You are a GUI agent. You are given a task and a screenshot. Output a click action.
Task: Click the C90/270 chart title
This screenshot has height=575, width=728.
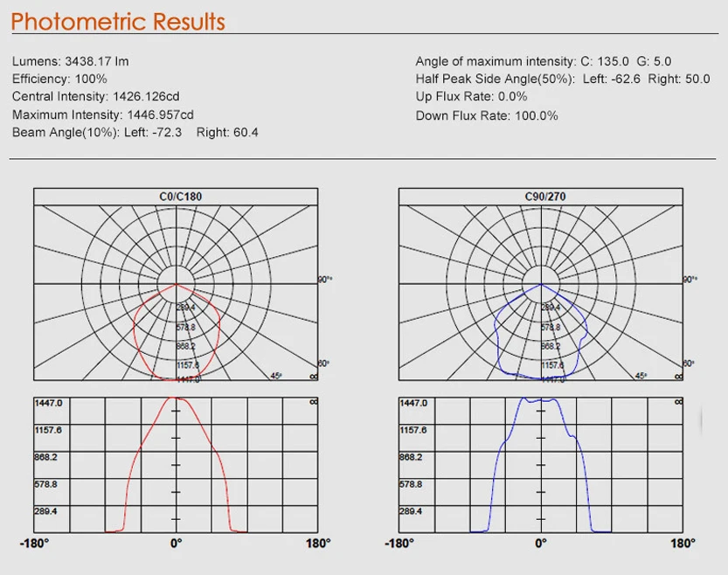[x=545, y=197]
